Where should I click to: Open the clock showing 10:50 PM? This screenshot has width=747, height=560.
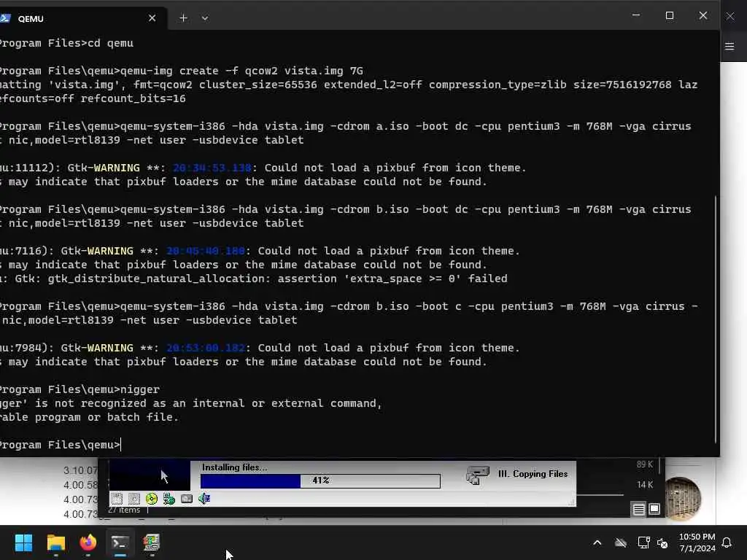coord(697,542)
